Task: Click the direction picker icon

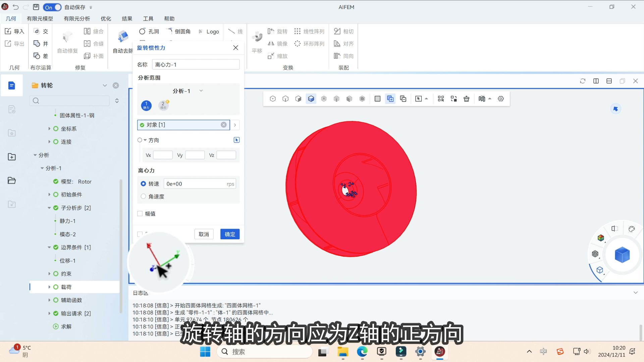Action: (236, 140)
